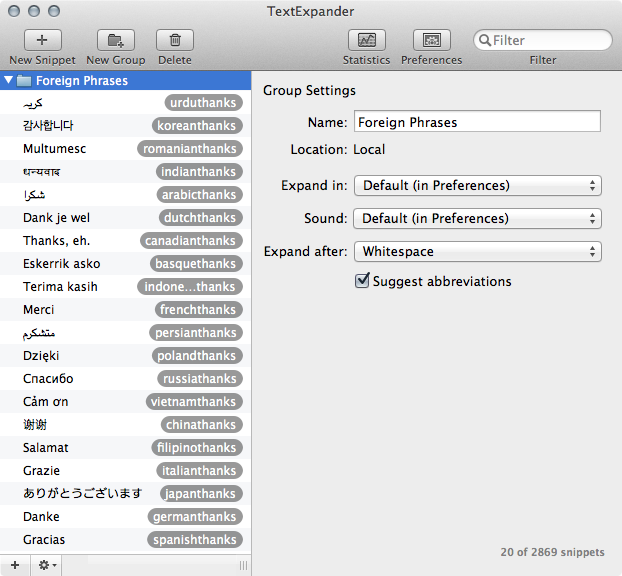Click the New Group folder icon
Image resolution: width=622 pixels, height=576 pixels.
(x=116, y=40)
